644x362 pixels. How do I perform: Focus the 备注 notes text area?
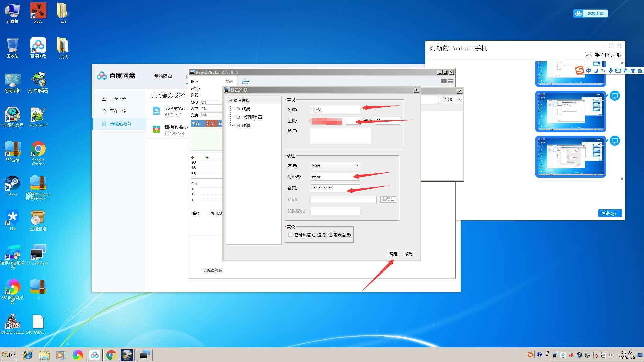coord(340,136)
